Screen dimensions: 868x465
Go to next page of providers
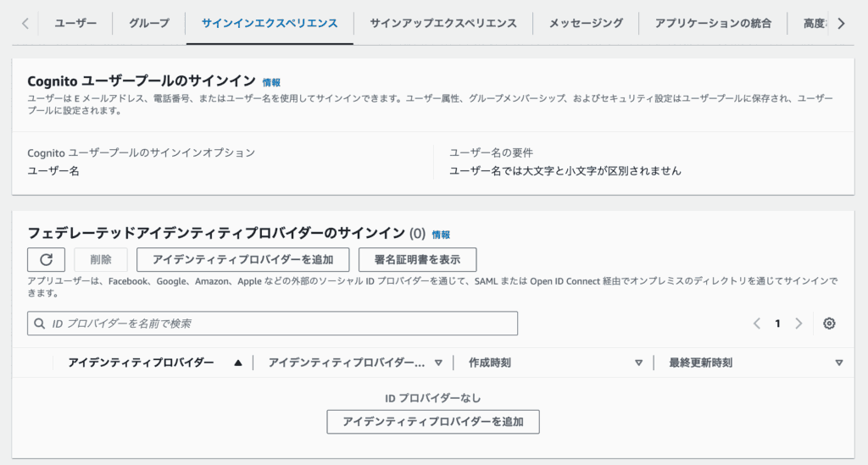798,324
